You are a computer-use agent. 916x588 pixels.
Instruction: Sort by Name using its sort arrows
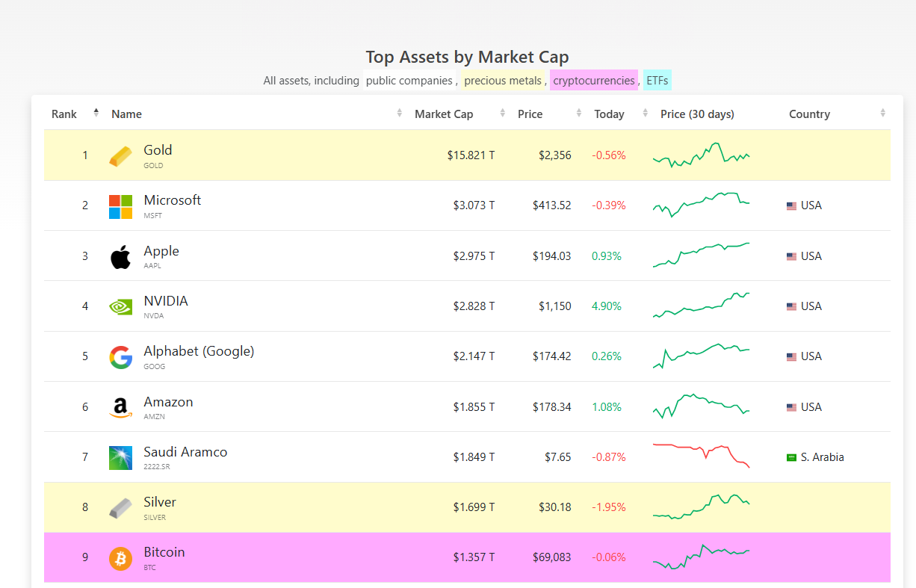click(399, 113)
